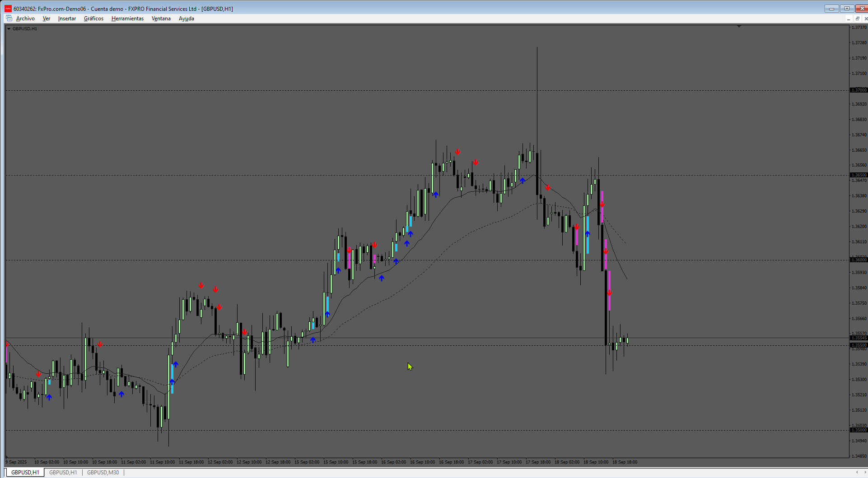Click the 11 Sep 10:00 time label
This screenshot has width=868, height=478.
coord(162,462)
